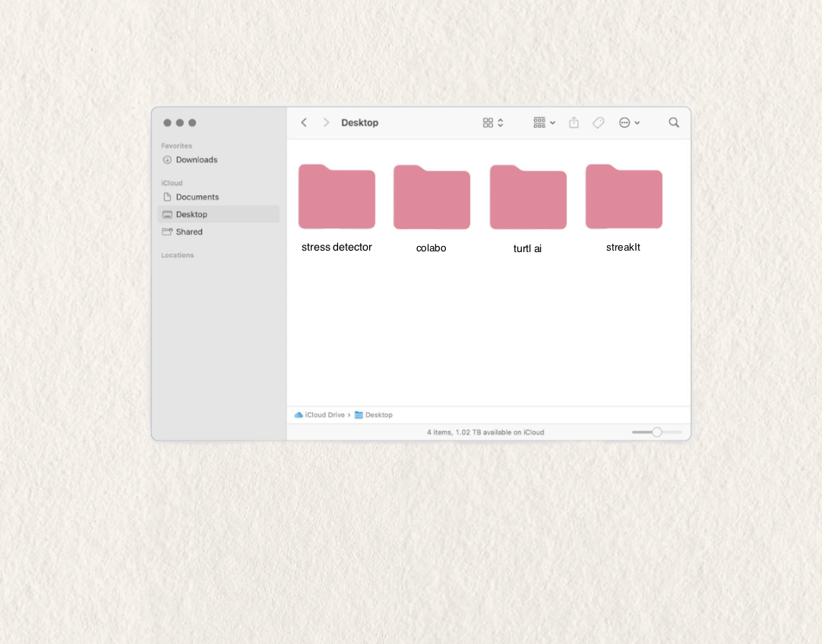The image size is (822, 644).
Task: Click the forward navigation arrow
Action: click(x=326, y=123)
